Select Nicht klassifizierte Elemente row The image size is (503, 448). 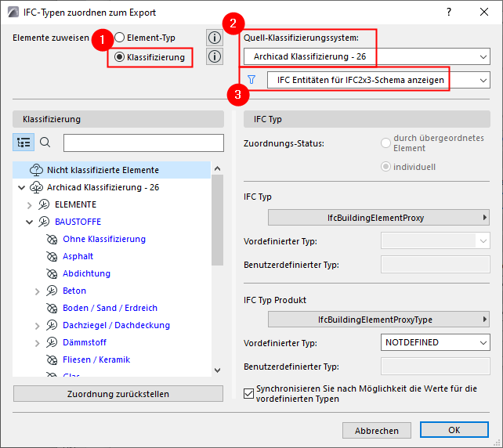point(111,170)
